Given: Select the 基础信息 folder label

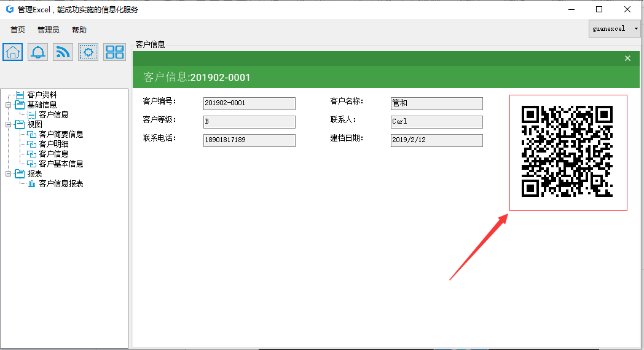Looking at the screenshot, I should (42, 105).
